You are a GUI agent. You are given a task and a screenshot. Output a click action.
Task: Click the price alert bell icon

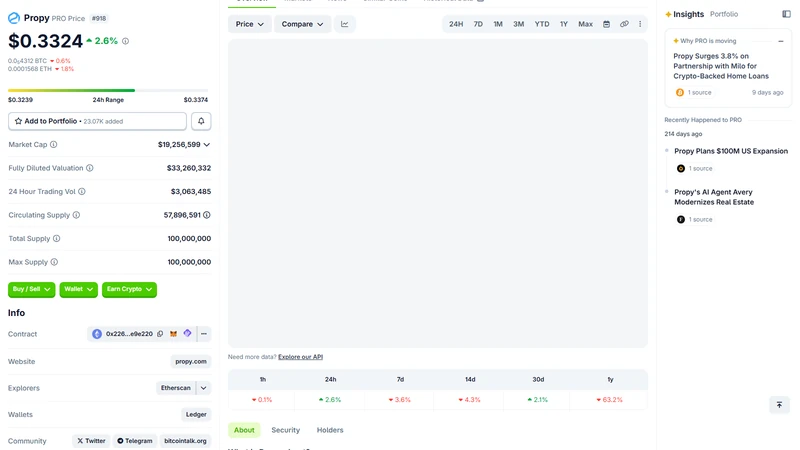(x=201, y=121)
